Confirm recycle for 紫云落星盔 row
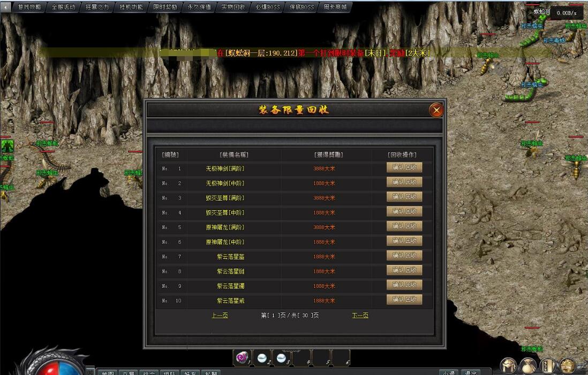 (404, 256)
